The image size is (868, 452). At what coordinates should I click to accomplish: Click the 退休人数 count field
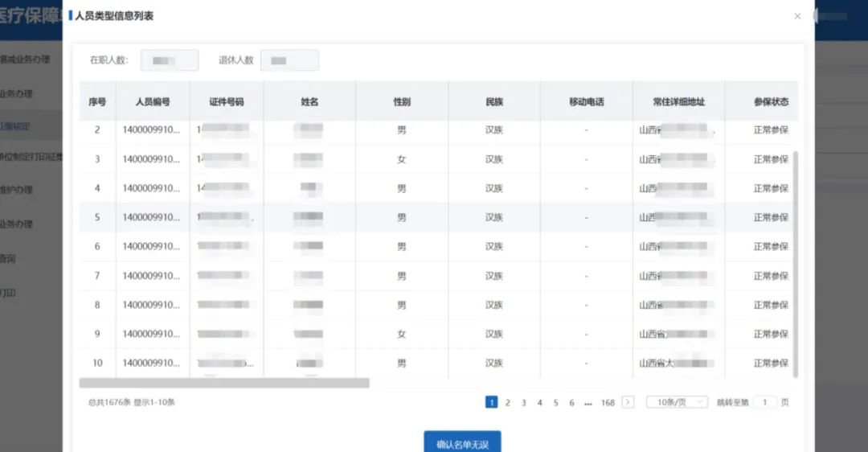[289, 60]
